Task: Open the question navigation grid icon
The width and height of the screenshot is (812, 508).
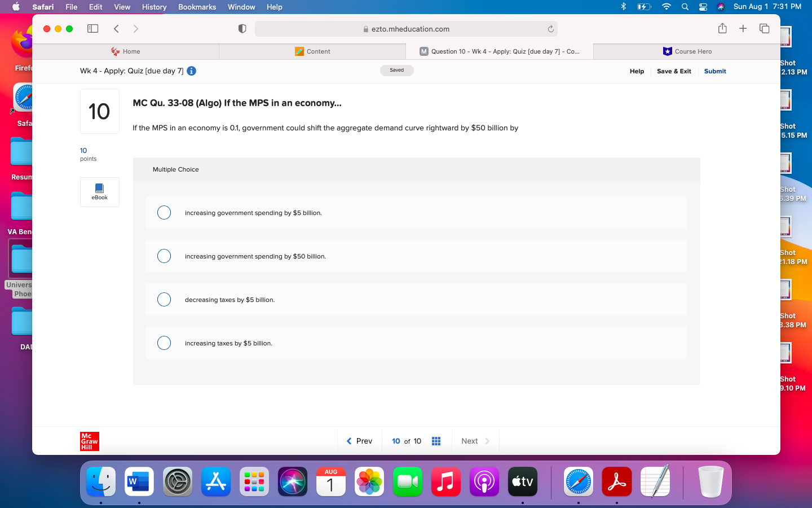Action: [436, 441]
